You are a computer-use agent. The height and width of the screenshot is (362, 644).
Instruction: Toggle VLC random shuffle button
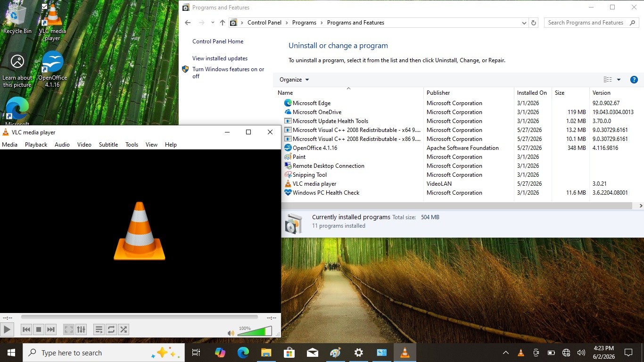[124, 329]
